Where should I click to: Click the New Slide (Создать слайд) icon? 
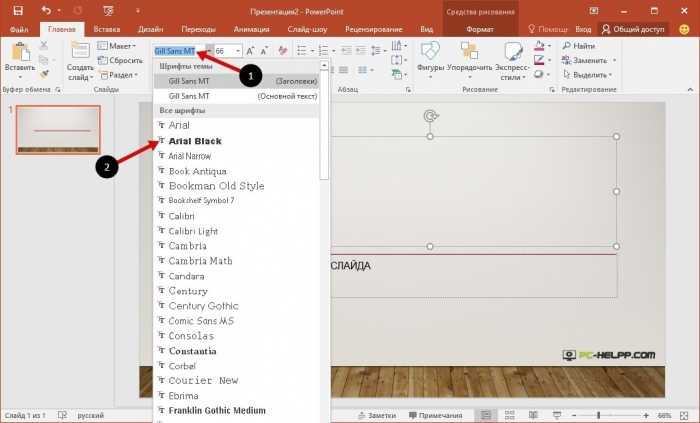click(x=80, y=50)
